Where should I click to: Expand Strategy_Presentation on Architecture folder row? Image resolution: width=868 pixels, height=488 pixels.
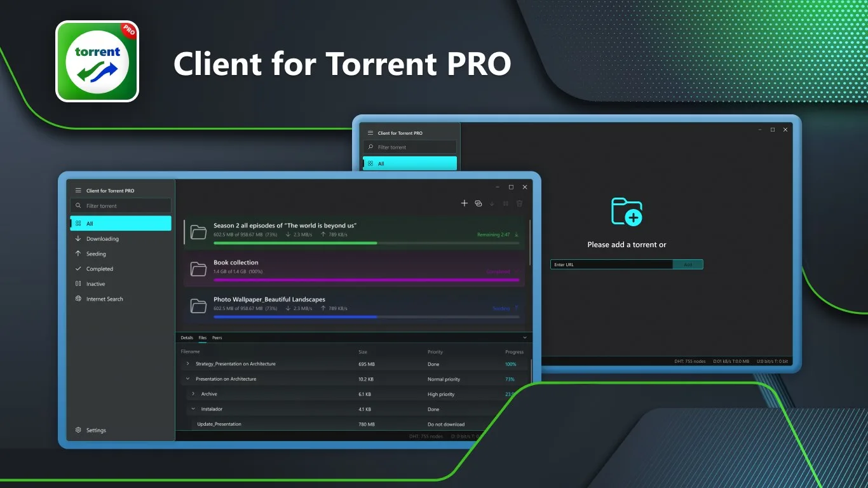(x=187, y=364)
